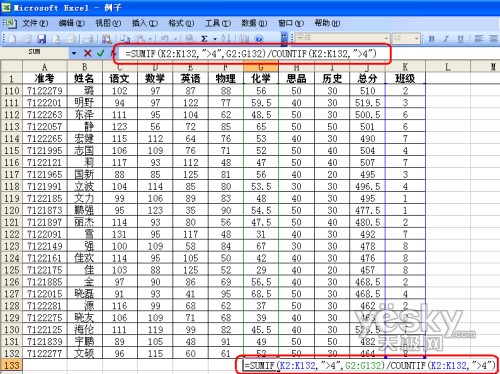Screen dimensions: 500x374
Task: Click inside the formula bar text
Action: pyautogui.click(x=251, y=53)
